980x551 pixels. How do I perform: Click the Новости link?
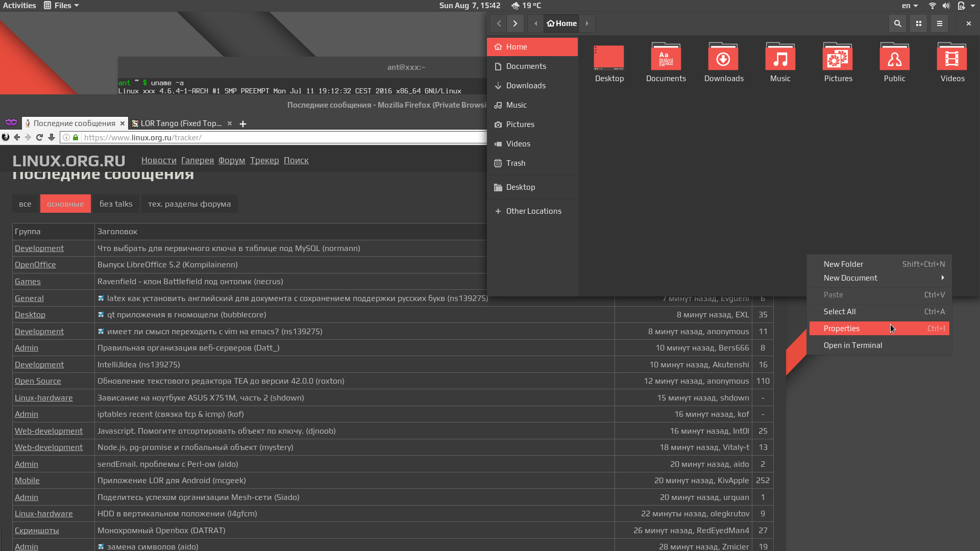159,160
